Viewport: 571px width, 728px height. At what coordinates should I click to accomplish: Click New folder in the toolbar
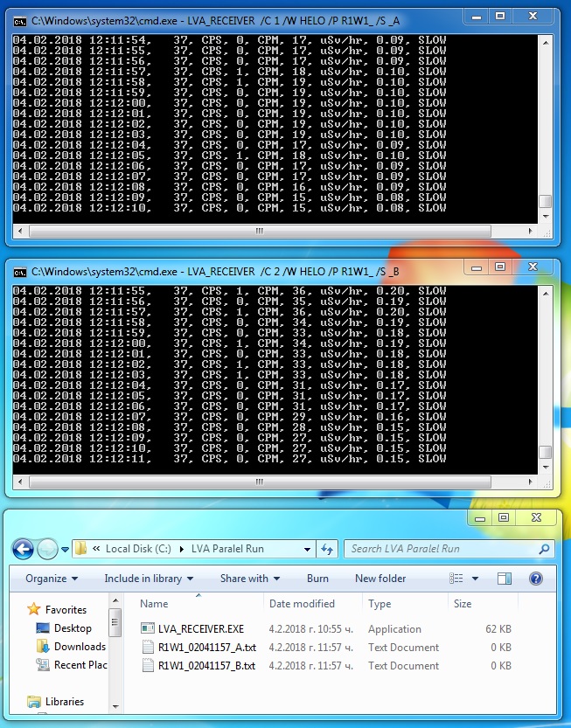[380, 579]
